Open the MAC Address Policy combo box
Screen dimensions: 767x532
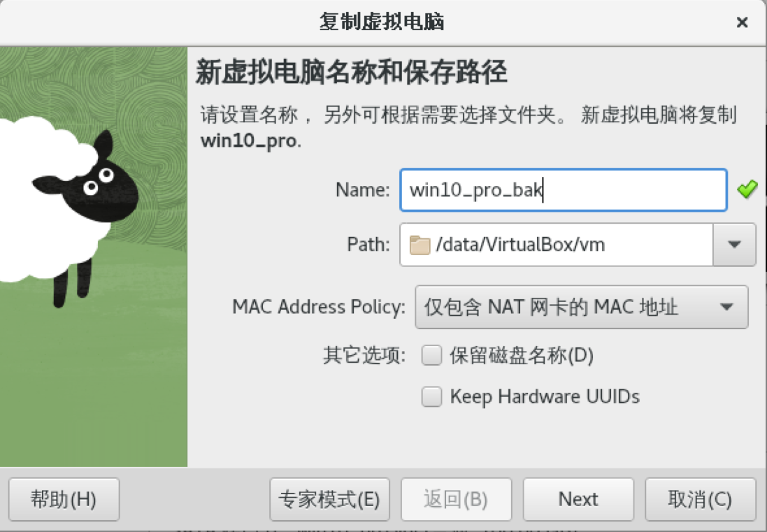pos(582,307)
